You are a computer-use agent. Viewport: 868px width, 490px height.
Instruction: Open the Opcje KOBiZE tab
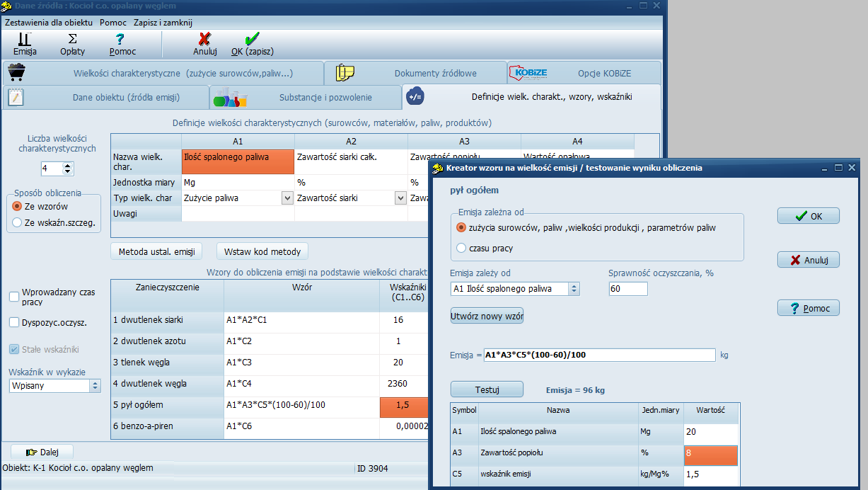pos(584,73)
